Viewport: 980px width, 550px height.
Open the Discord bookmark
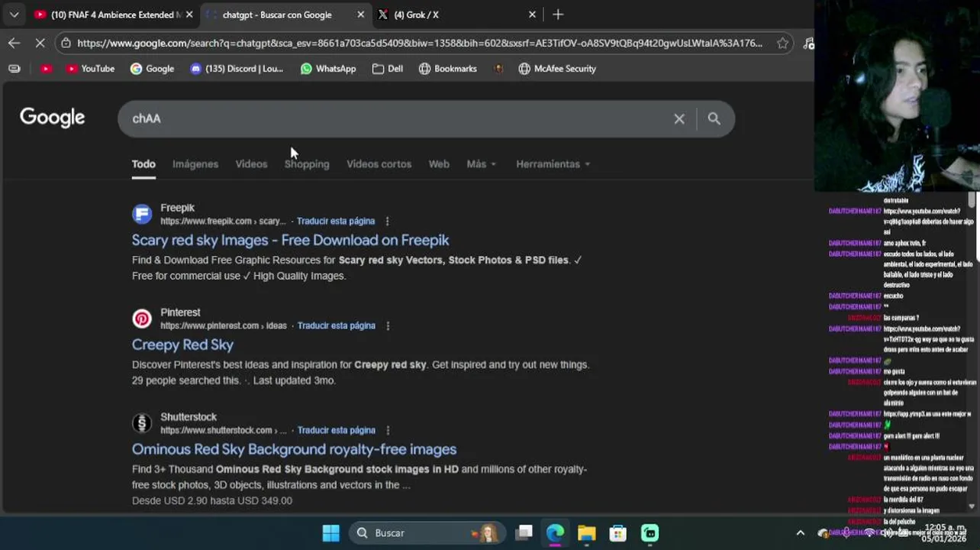[x=237, y=69]
